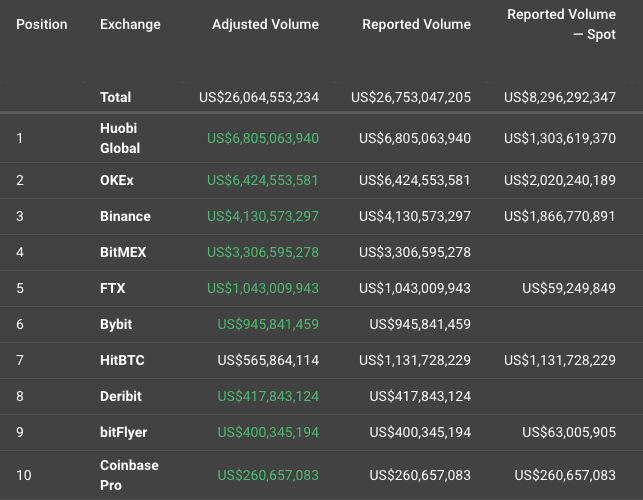Open the Deribit exchange link
This screenshot has height=500, width=643.
pos(121,397)
